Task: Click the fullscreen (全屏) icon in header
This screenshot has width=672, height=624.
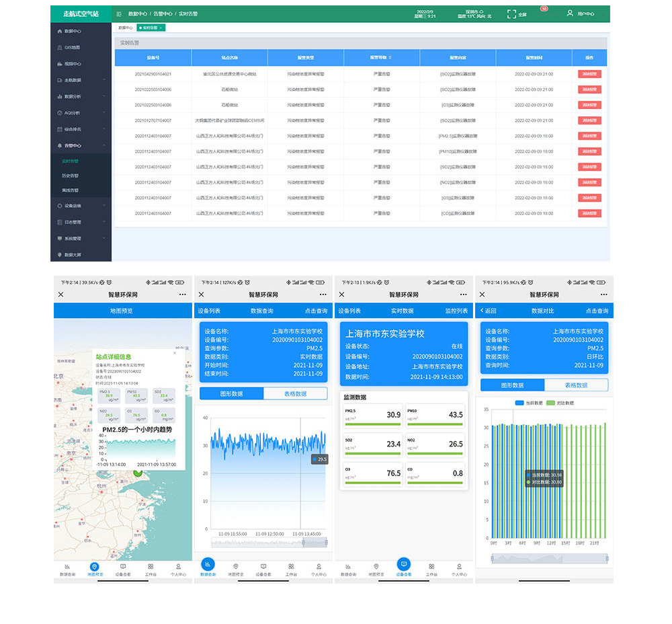Action: pos(512,13)
